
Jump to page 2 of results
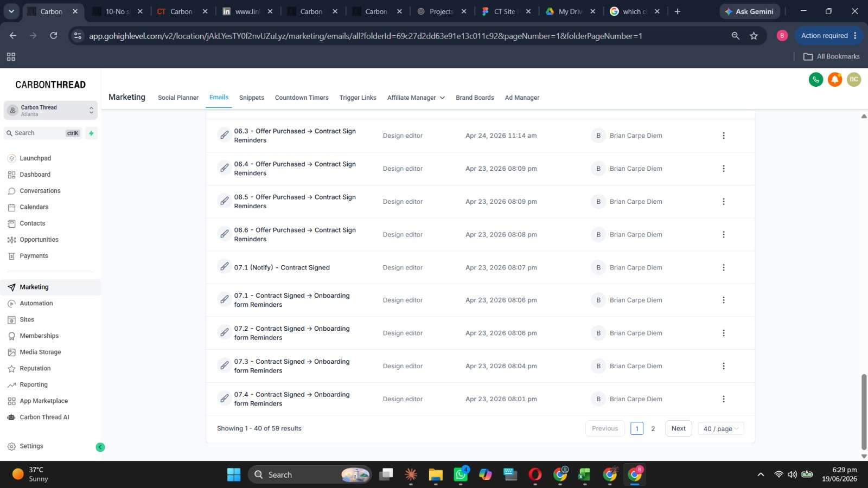[x=653, y=428]
